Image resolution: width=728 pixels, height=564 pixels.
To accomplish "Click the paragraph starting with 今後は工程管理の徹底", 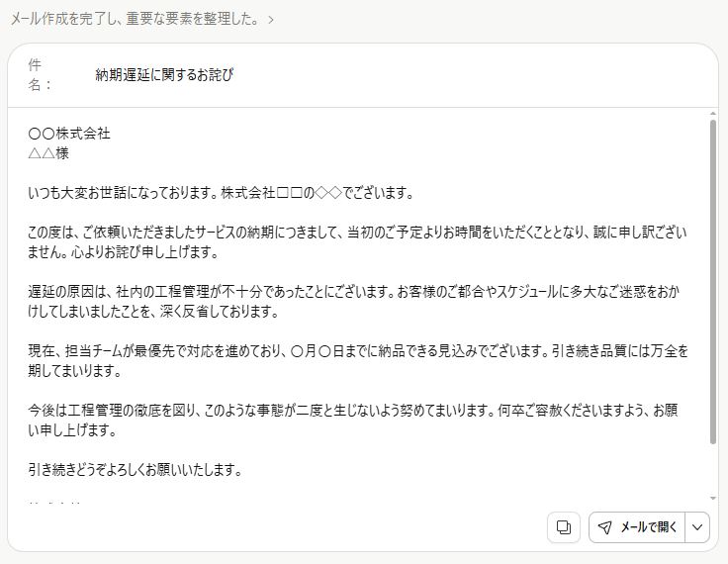I will (356, 421).
